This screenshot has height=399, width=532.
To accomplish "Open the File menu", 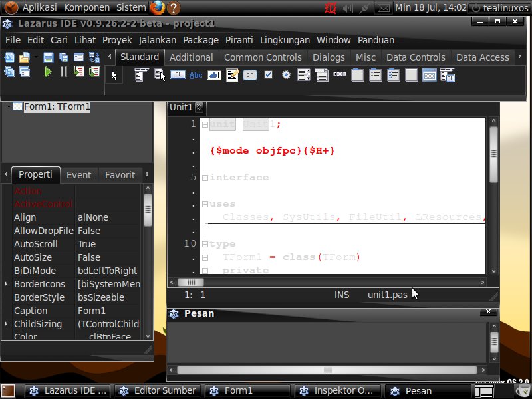I will [x=13, y=40].
